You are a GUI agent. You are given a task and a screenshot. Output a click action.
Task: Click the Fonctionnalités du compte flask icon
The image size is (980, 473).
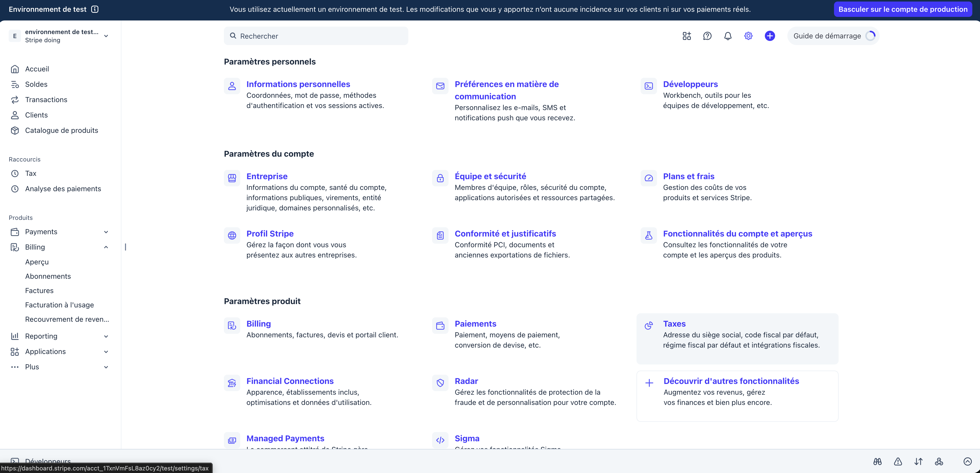tap(649, 235)
